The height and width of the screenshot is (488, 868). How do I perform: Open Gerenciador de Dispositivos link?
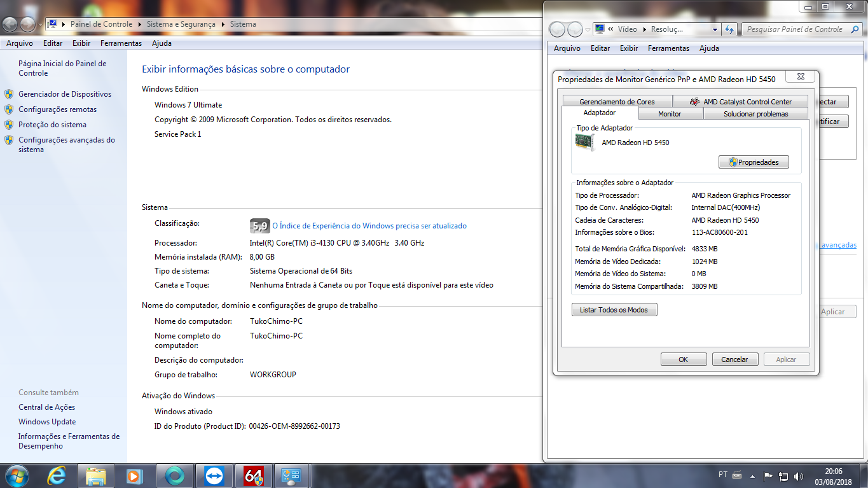pos(65,94)
